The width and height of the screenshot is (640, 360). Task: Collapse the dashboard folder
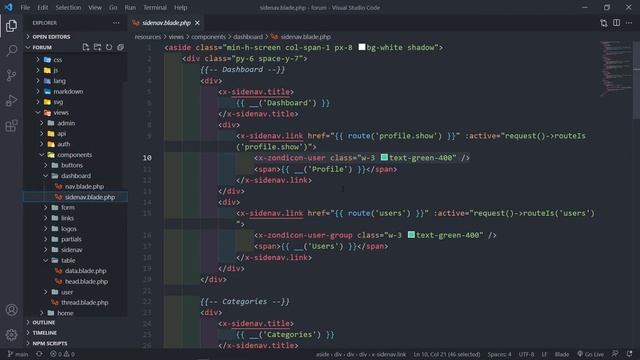click(x=76, y=176)
